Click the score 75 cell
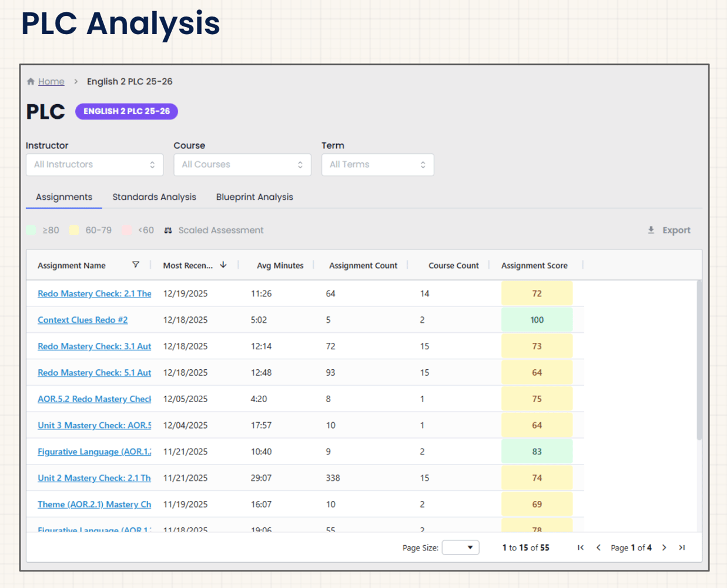 pos(537,399)
